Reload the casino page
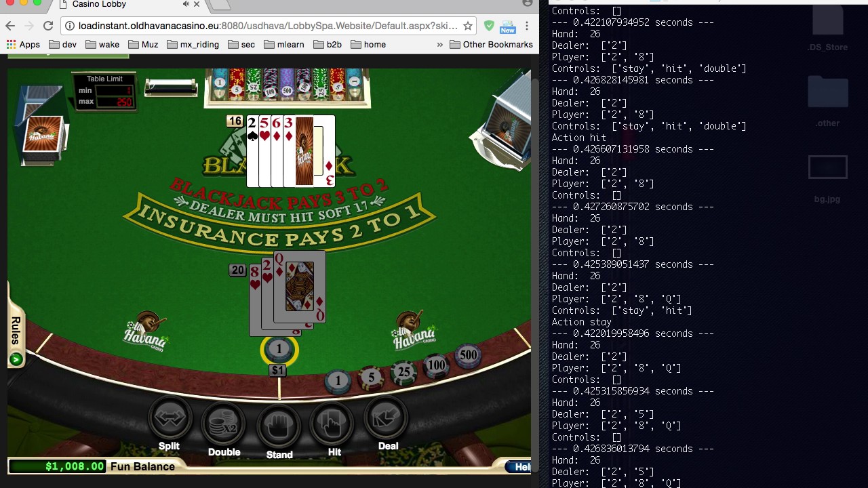The height and width of the screenshot is (488, 868). coord(48,26)
